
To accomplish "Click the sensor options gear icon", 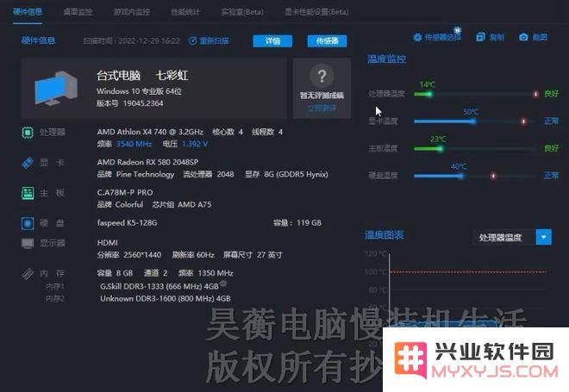I will click(x=417, y=37).
